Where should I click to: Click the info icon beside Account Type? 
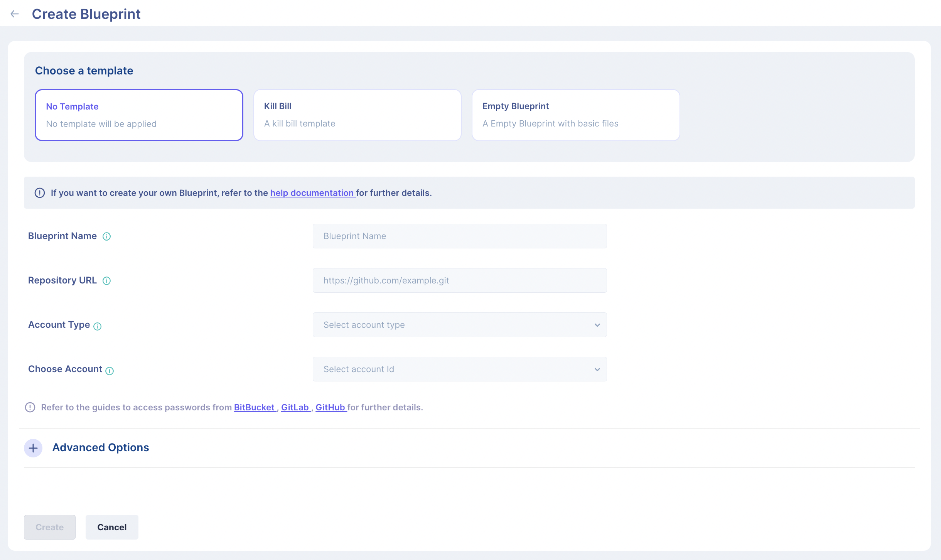click(98, 326)
